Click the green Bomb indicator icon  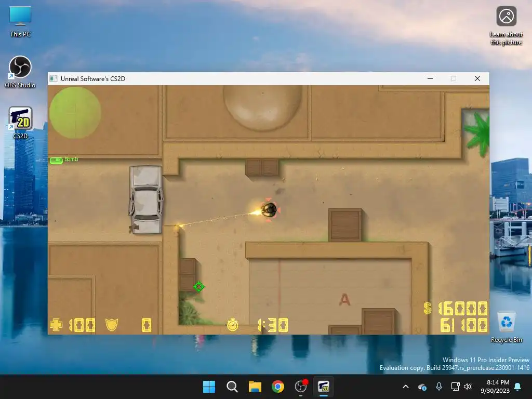[x=56, y=160]
